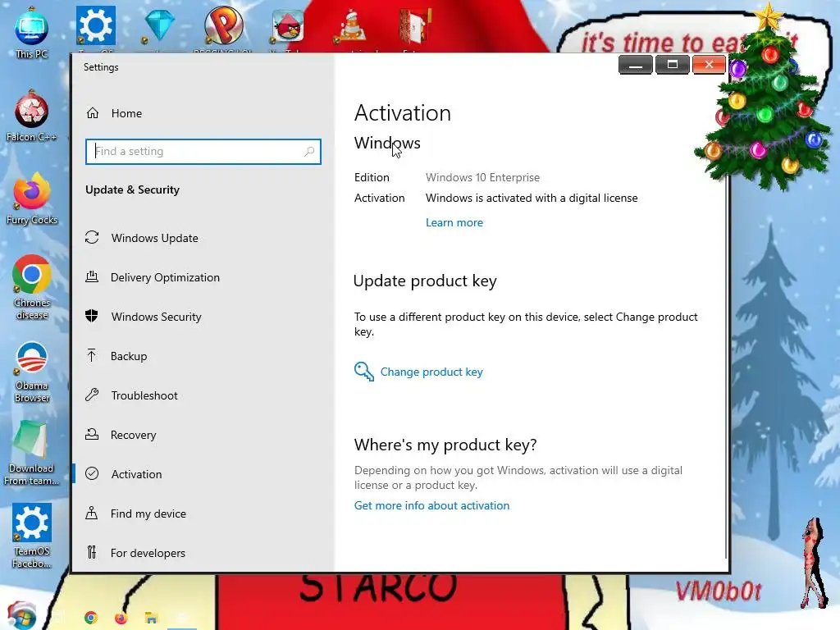Image resolution: width=840 pixels, height=630 pixels.
Task: Open the blue diamond desktop icon
Action: tap(160, 25)
